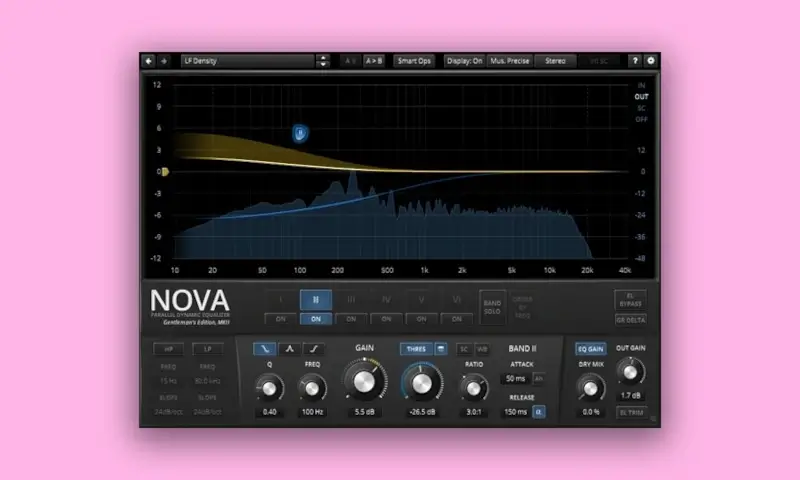The height and width of the screenshot is (480, 800).
Task: Open the Smart Ops menu
Action: pos(414,61)
